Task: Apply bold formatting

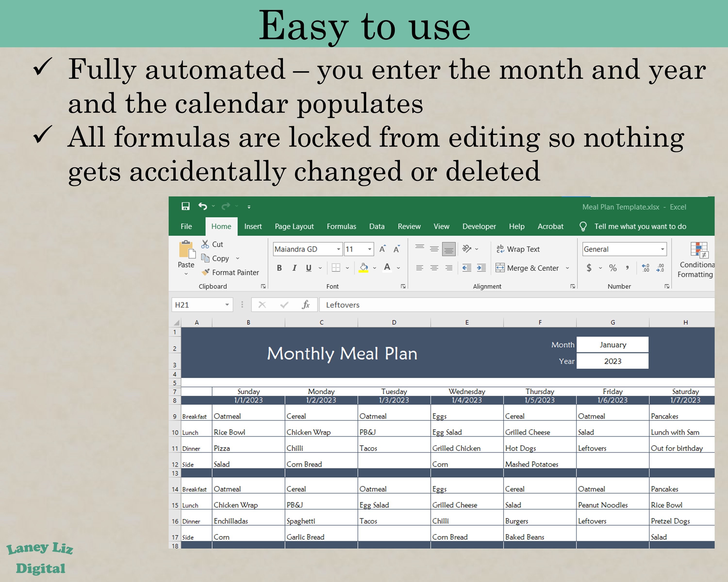Action: 280,268
